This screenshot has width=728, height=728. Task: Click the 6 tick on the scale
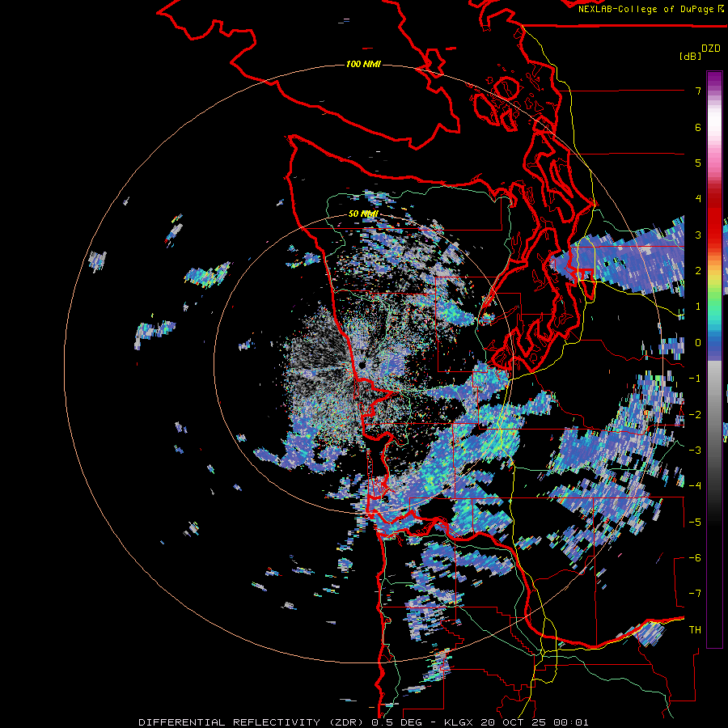click(x=698, y=127)
